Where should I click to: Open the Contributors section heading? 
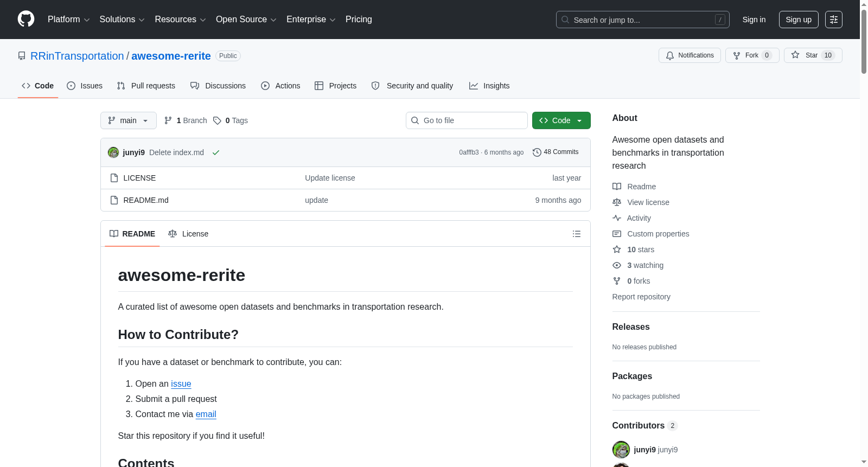pyautogui.click(x=645, y=425)
